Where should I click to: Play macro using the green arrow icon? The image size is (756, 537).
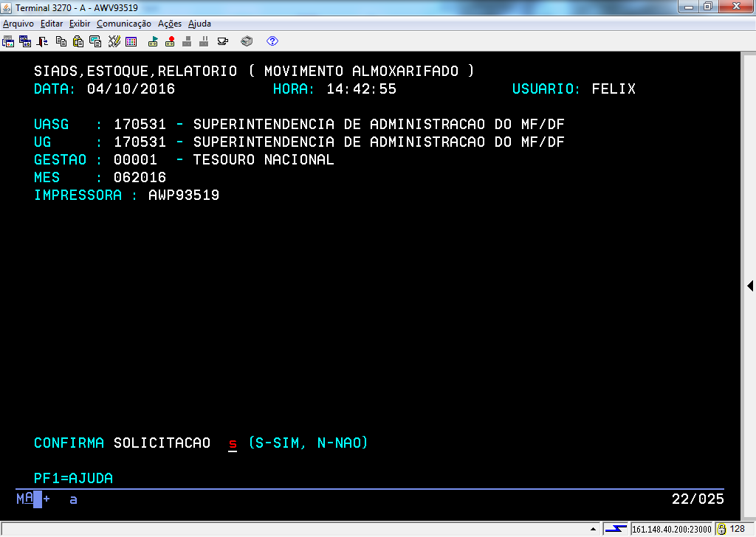153,41
